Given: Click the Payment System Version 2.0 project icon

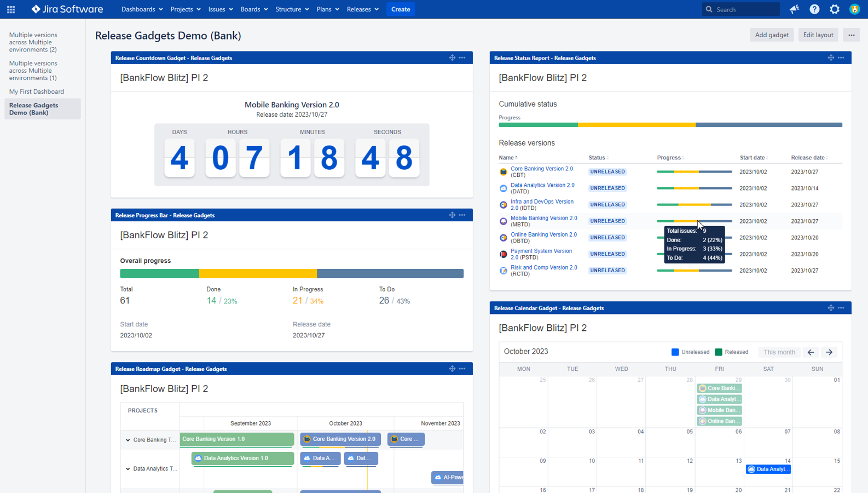Looking at the screenshot, I should pos(504,254).
